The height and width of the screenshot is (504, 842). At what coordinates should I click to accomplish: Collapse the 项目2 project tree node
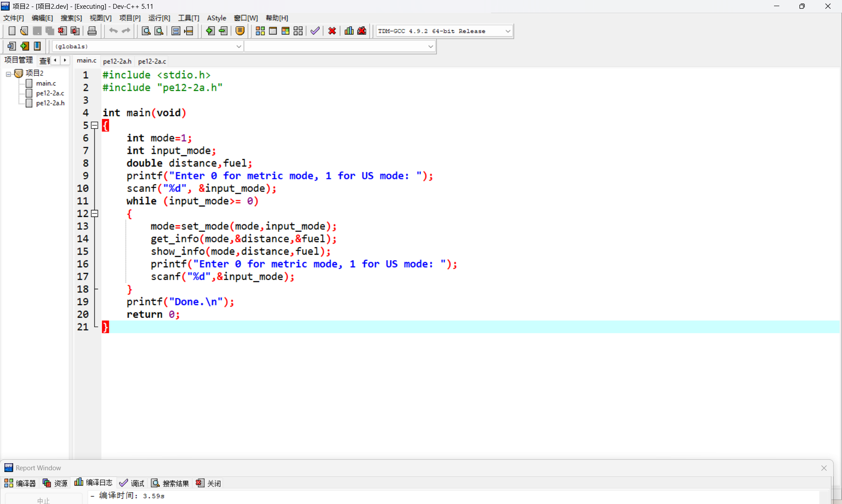[x=8, y=74]
